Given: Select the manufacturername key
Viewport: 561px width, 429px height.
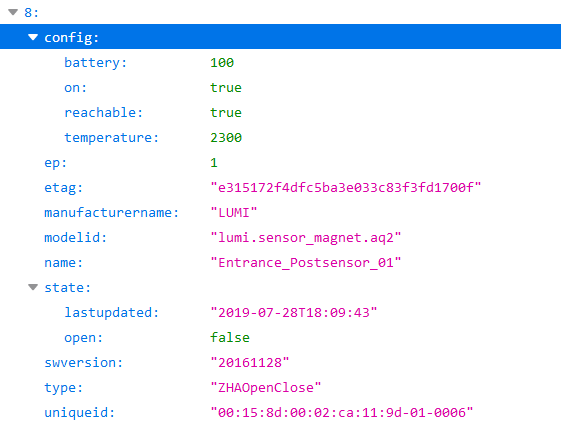Looking at the screenshot, I should click(x=111, y=213).
